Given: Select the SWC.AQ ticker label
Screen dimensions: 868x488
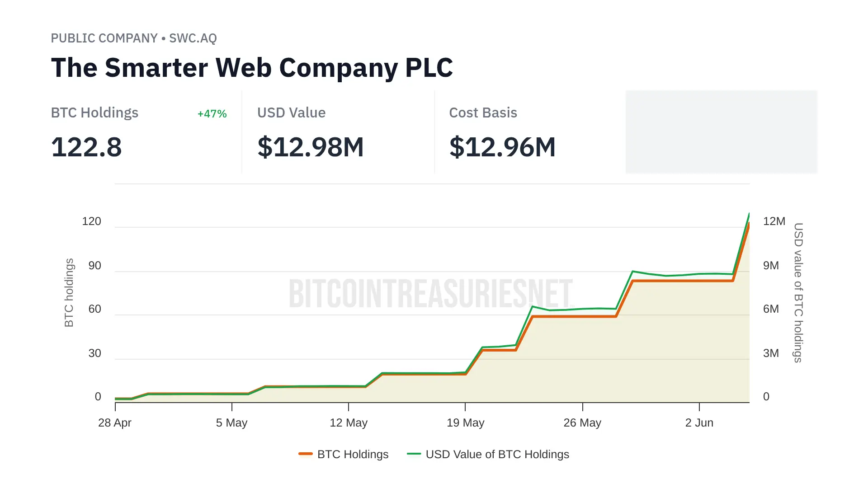Looking at the screenshot, I should (x=193, y=38).
